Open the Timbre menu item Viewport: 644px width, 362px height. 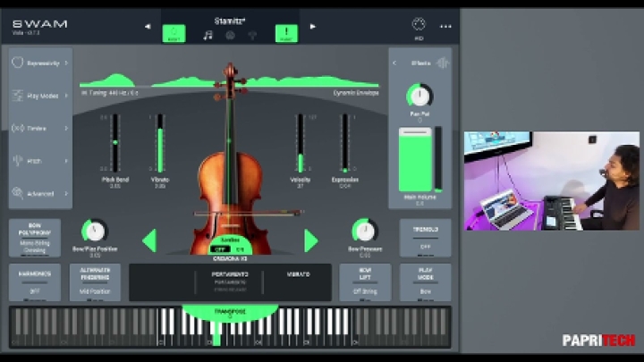[40, 129]
